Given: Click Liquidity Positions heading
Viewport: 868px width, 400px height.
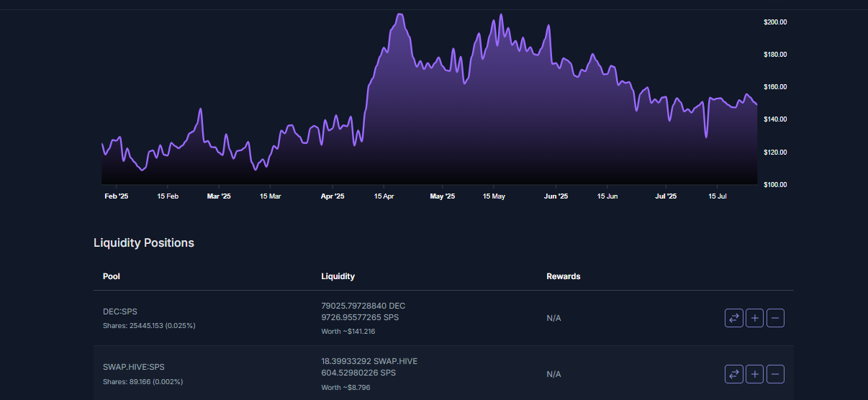Looking at the screenshot, I should (x=144, y=243).
